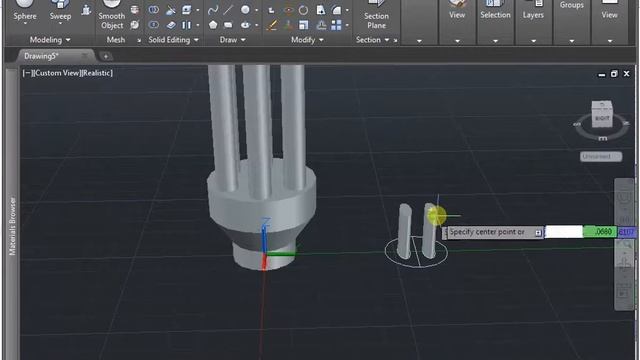Click the Separate icon with two vertical bars

point(187,25)
